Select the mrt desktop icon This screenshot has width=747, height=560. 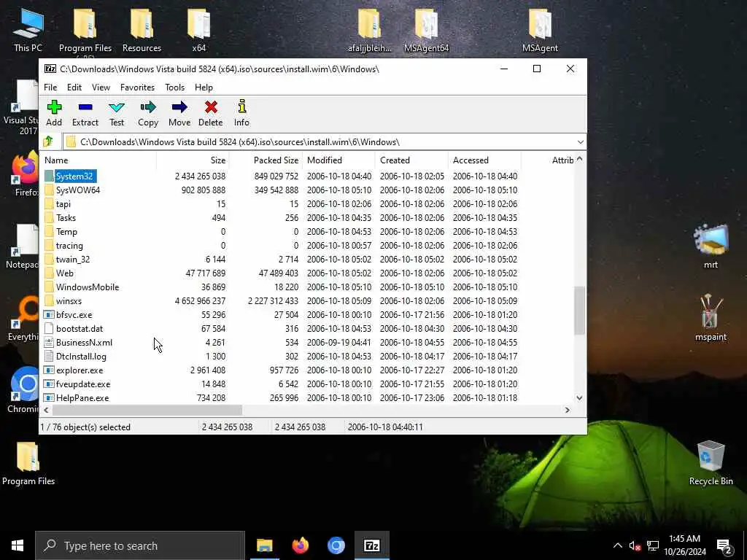click(711, 246)
